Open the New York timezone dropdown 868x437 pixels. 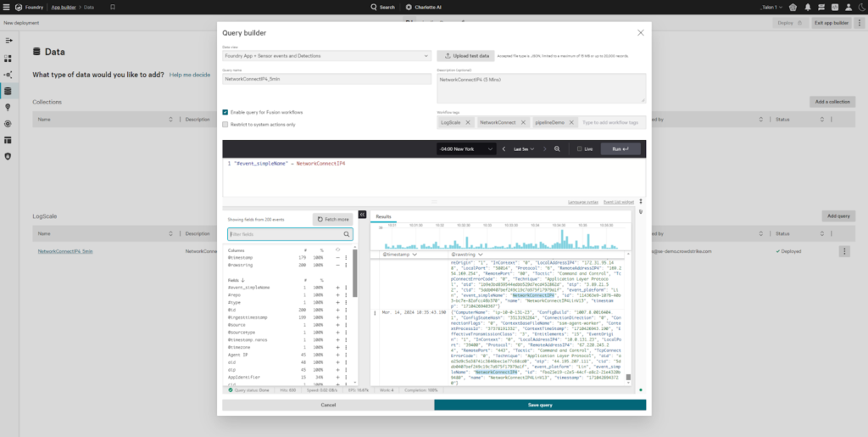[466, 148]
